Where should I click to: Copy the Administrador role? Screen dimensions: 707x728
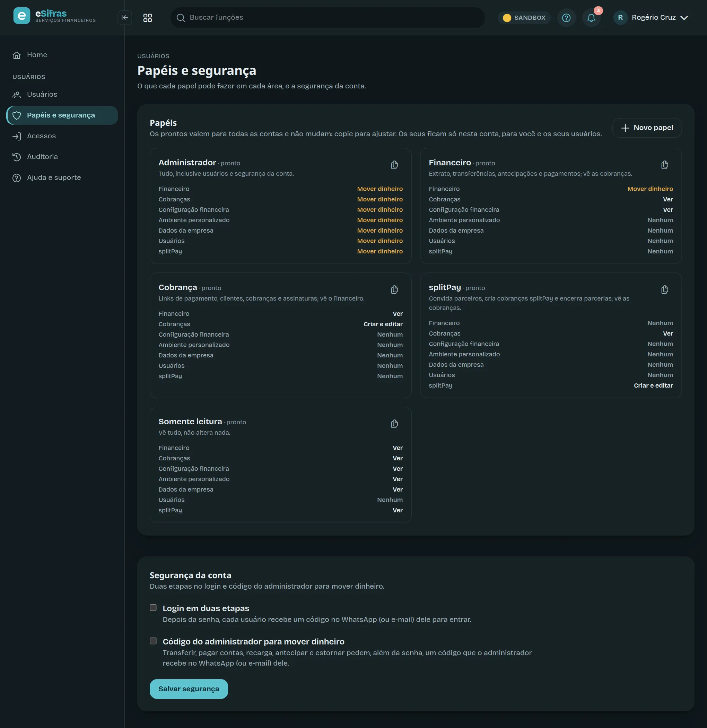(x=394, y=165)
